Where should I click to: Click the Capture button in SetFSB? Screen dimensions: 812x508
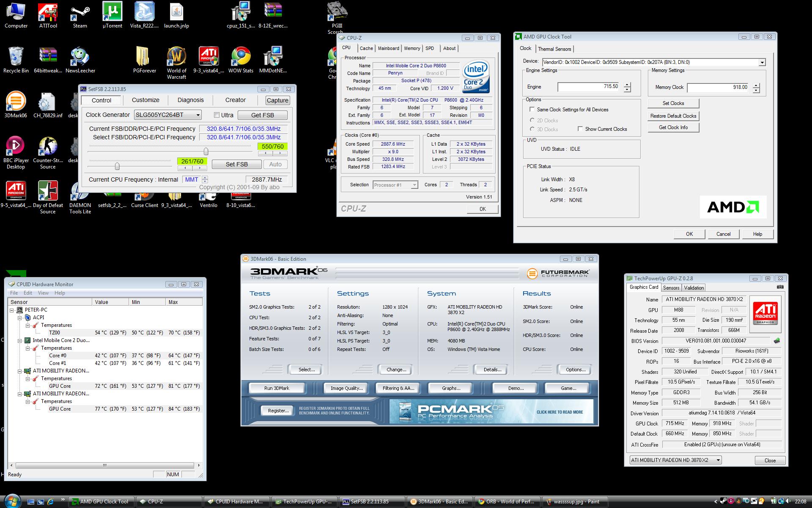click(277, 100)
